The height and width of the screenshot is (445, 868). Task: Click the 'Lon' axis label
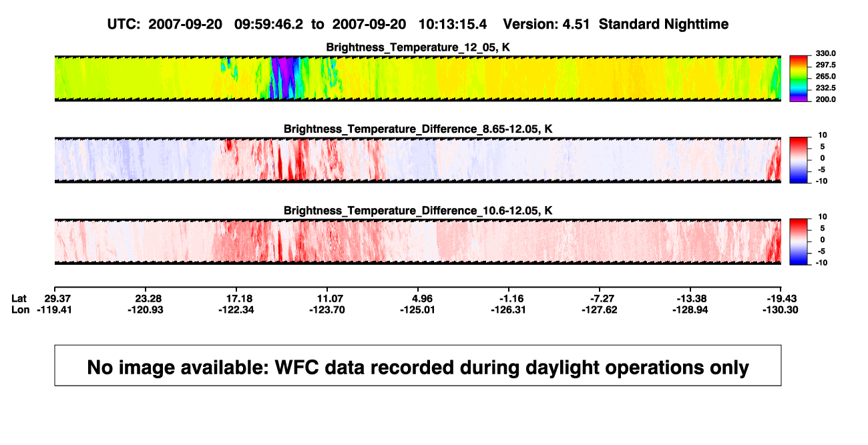click(20, 310)
